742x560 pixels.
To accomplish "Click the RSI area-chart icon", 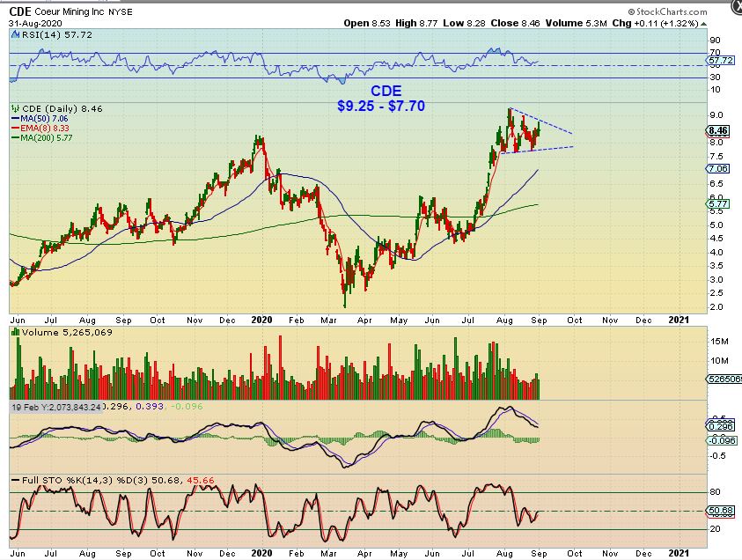I will point(16,34).
